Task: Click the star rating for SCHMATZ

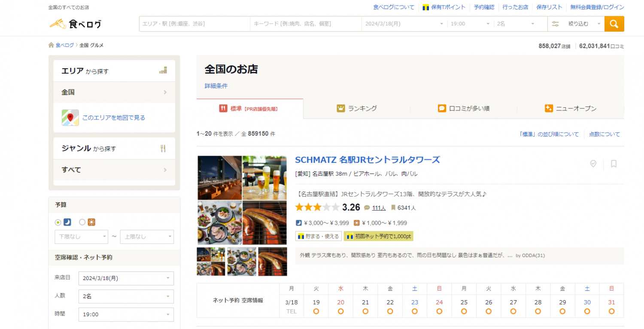Action: [x=317, y=207]
